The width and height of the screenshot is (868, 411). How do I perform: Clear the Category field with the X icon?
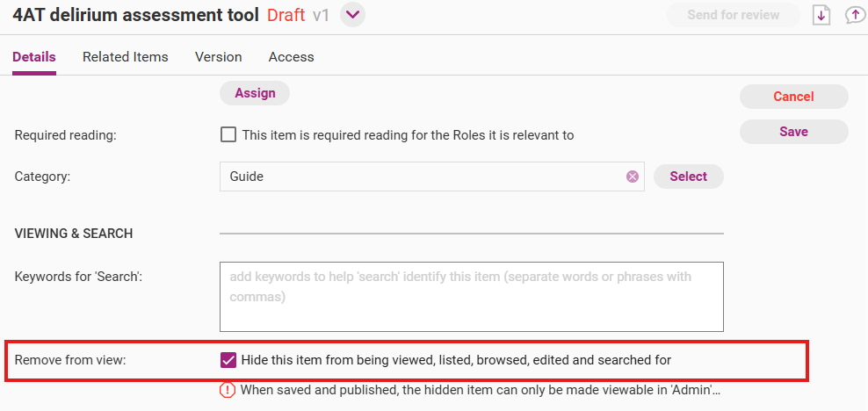coord(633,177)
